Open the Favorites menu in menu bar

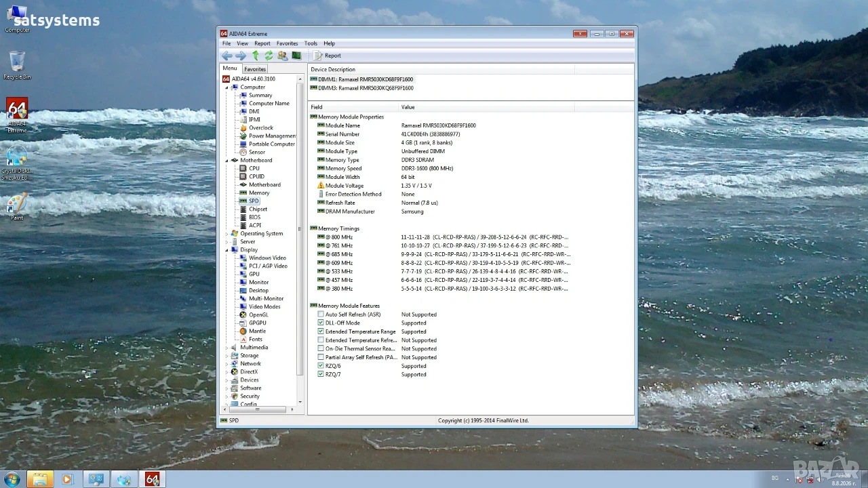click(287, 43)
